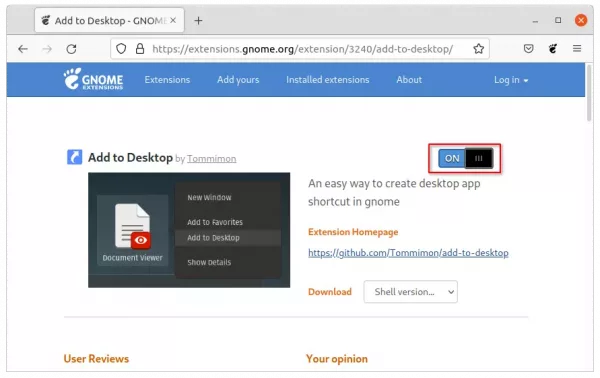The height and width of the screenshot is (378, 600).
Task: Open a new tab with plus button
Action: 198,21
